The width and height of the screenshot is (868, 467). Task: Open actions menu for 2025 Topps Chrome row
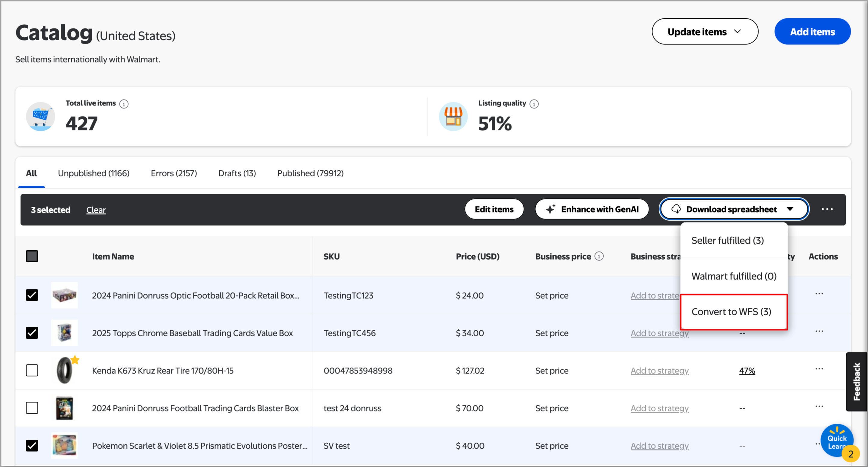point(819,331)
